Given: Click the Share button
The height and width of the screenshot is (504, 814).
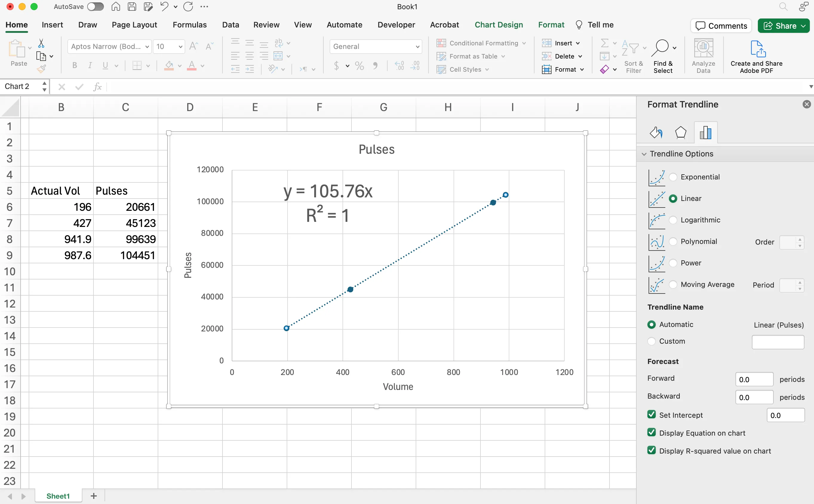Looking at the screenshot, I should point(784,26).
